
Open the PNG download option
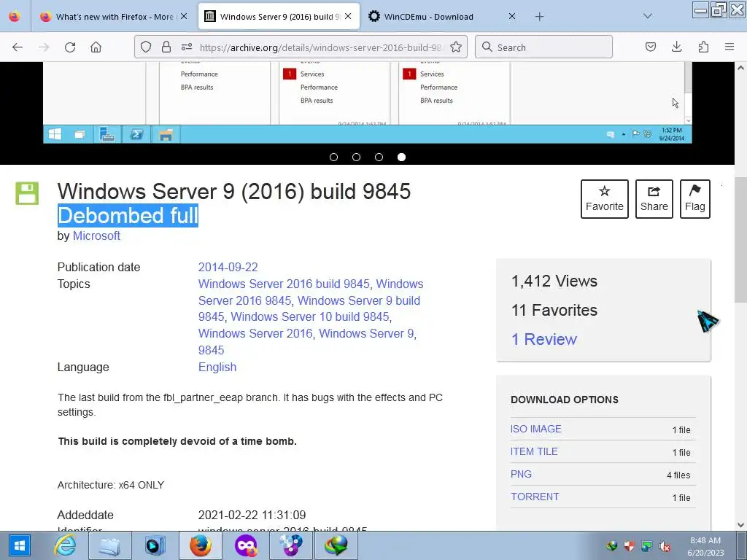coord(521,474)
